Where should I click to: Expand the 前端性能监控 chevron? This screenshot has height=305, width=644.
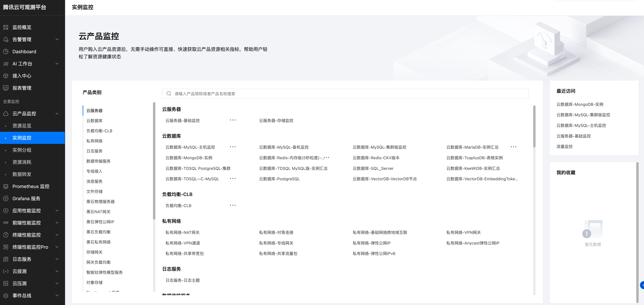coord(57,223)
